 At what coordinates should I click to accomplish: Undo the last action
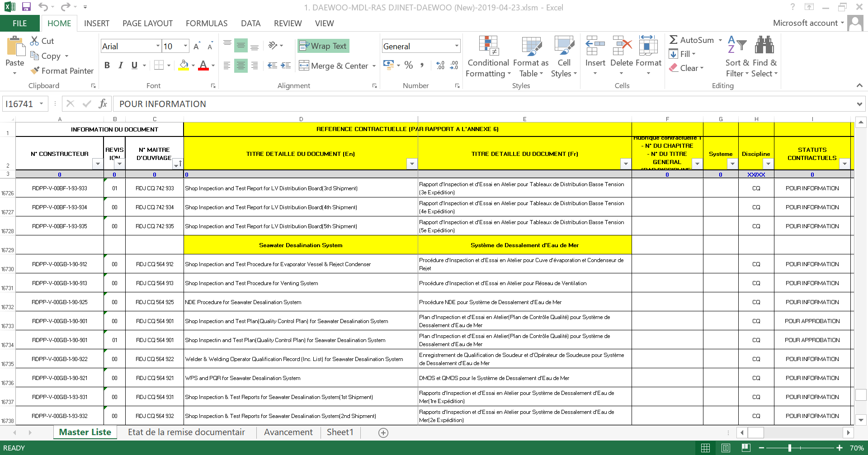(43, 7)
